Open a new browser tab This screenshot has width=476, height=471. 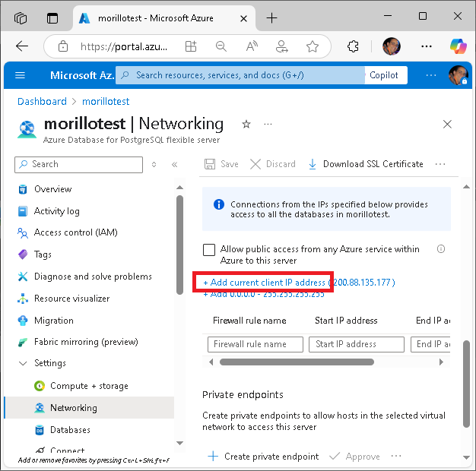[x=271, y=18]
